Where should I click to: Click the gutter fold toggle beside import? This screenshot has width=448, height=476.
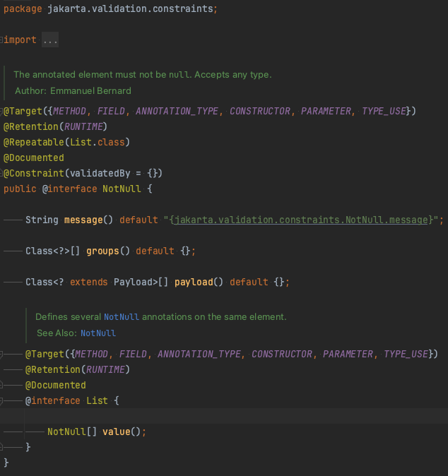[1, 40]
